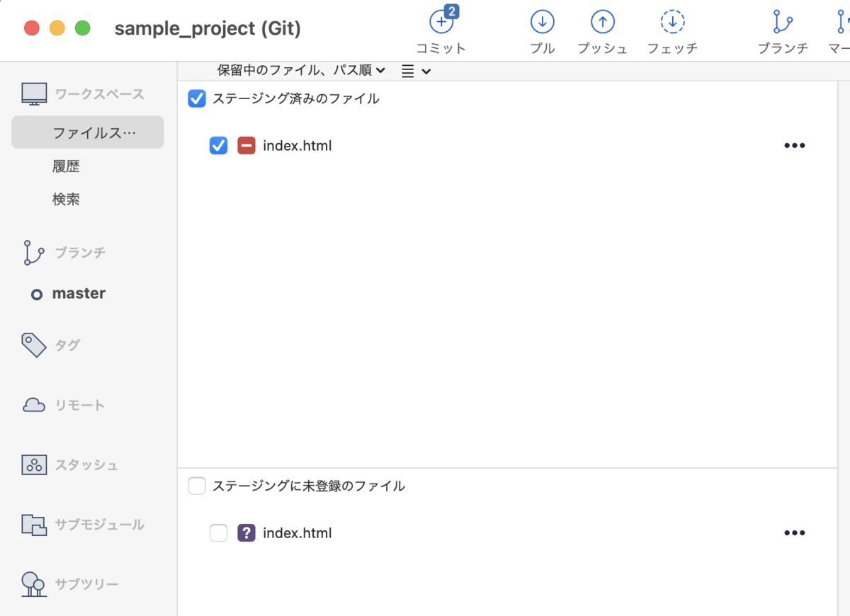Image resolution: width=850 pixels, height=616 pixels.
Task: Click the Tags icon in sidebar
Action: coord(33,345)
